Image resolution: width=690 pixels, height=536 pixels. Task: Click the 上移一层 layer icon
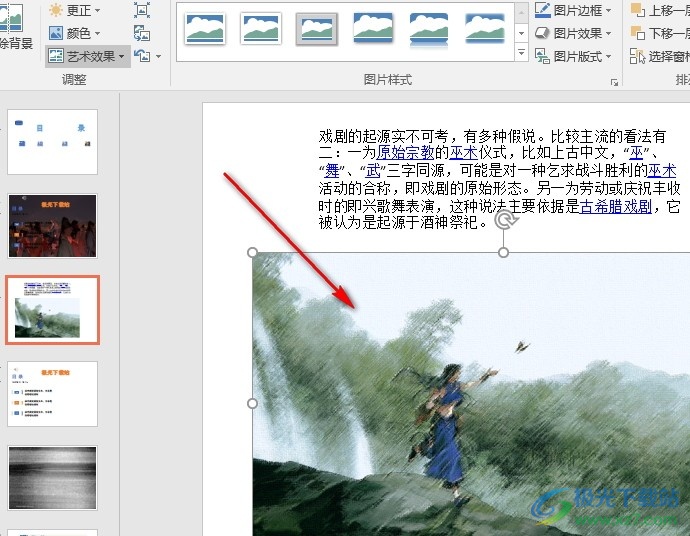pos(638,10)
